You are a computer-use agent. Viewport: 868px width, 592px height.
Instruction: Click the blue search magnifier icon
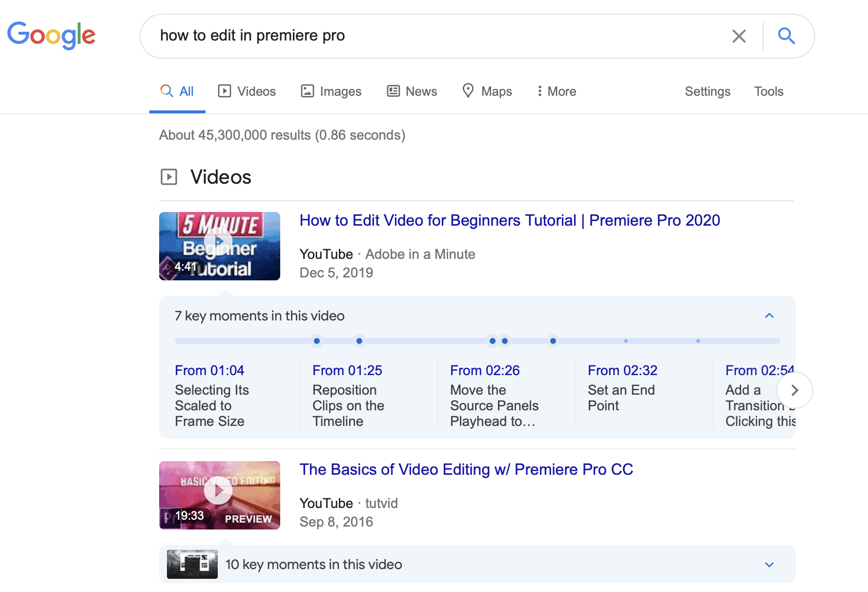coord(786,36)
